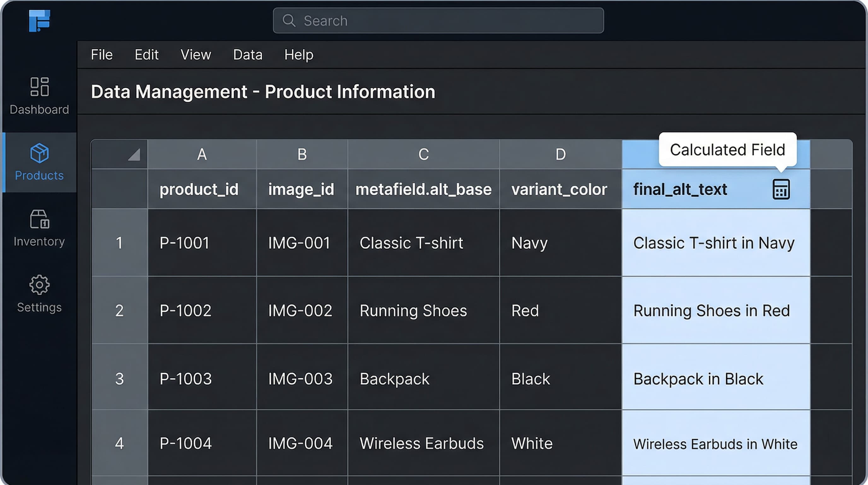868x485 pixels.
Task: Click the Calculated Field tooltip label
Action: [727, 149]
